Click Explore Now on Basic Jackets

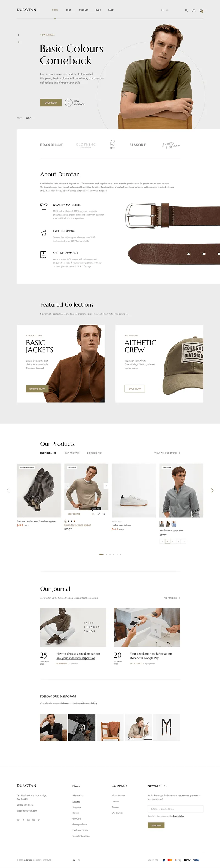[x=37, y=388]
